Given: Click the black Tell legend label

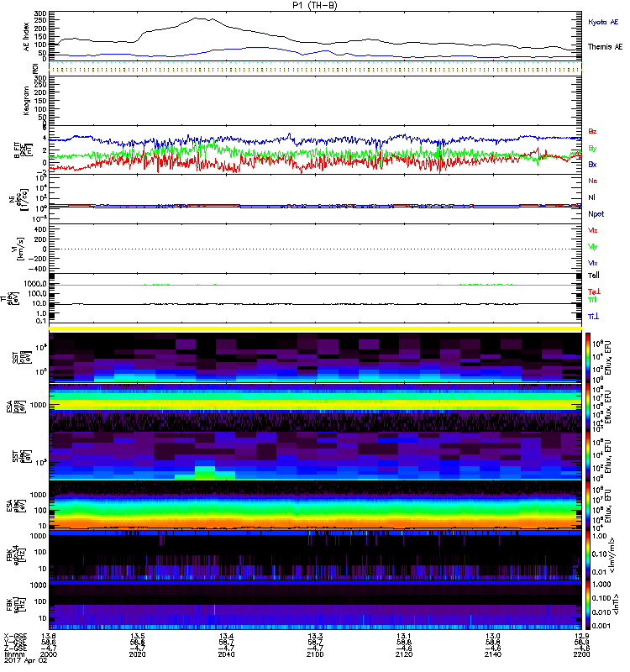Looking at the screenshot, I should tap(594, 276).
